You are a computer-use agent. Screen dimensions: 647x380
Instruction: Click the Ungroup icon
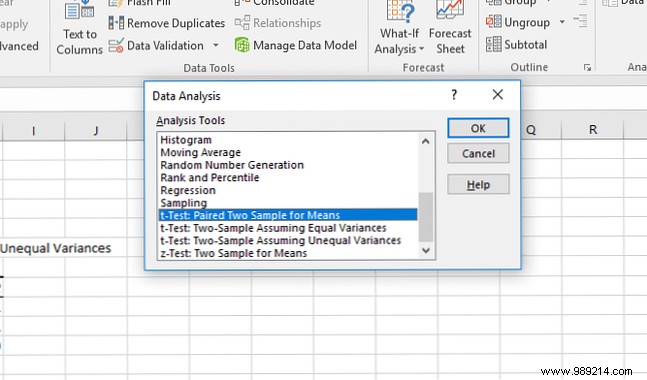tap(494, 21)
